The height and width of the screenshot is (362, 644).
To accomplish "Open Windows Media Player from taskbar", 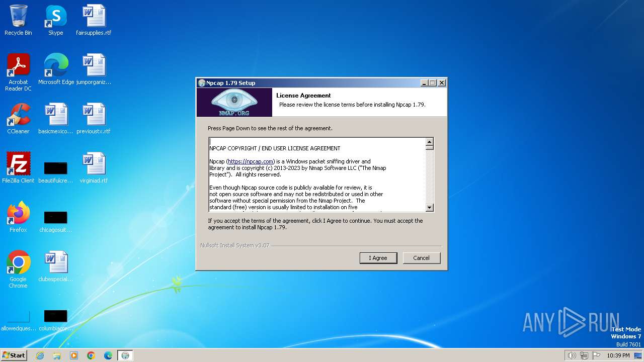I will coord(74,355).
